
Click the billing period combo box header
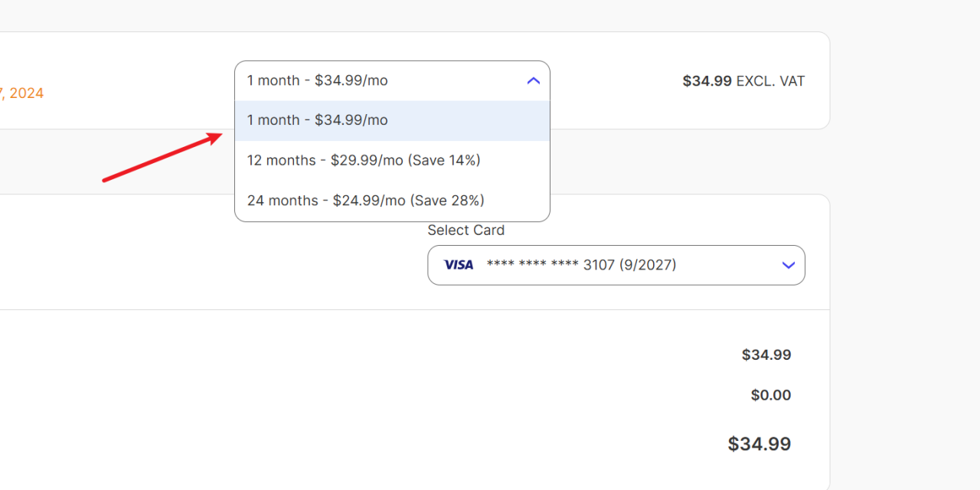click(383, 80)
